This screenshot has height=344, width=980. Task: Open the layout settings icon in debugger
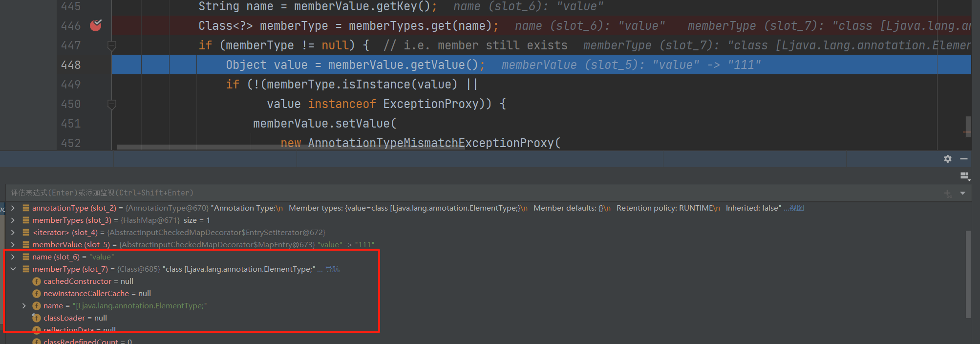[964, 176]
